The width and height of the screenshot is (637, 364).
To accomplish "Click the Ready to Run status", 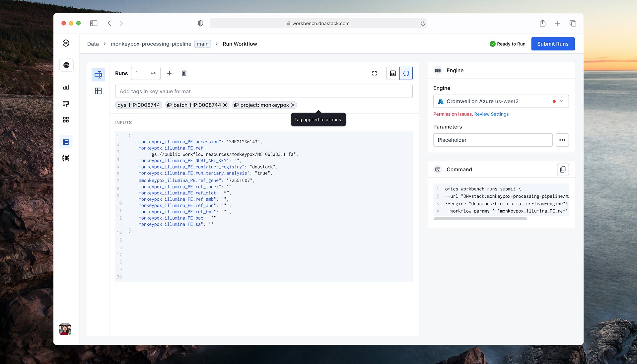I will [x=508, y=44].
